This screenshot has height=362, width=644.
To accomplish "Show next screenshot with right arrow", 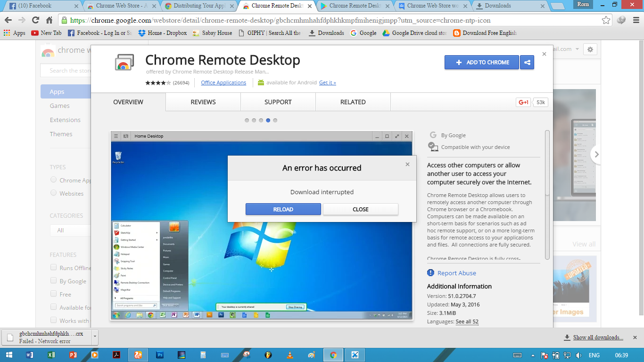I will pos(596,154).
